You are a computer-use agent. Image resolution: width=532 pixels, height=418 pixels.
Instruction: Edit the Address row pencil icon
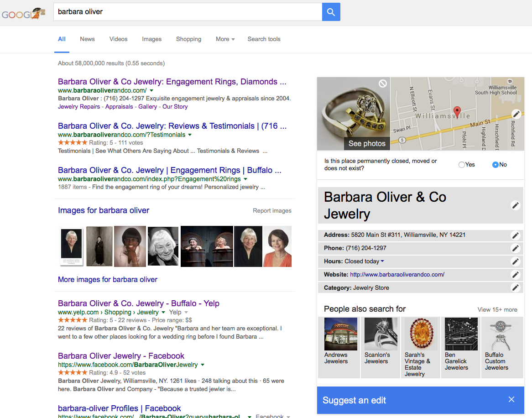(516, 235)
